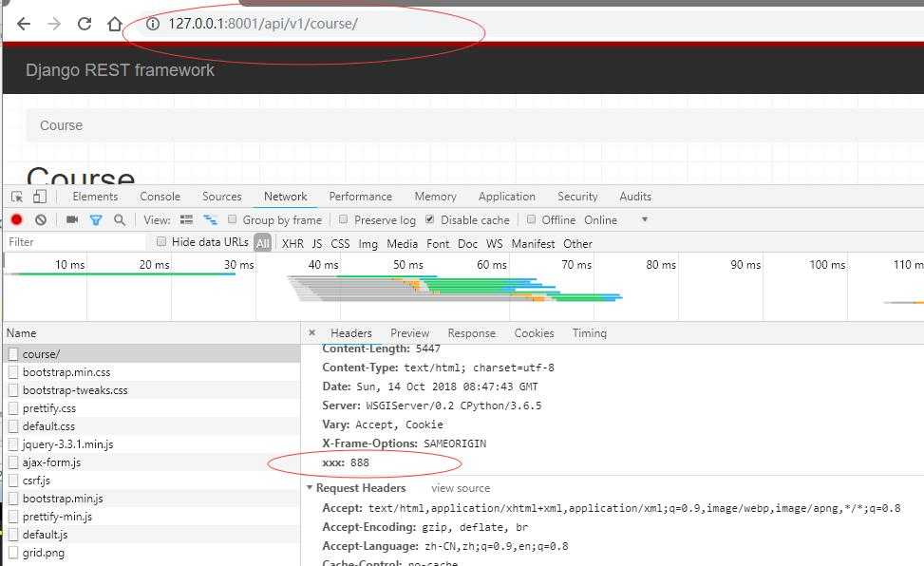Check Hide data URLs option

click(160, 241)
